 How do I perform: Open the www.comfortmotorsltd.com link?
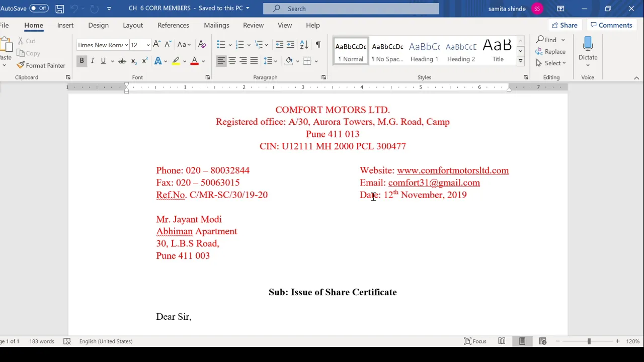pos(453,170)
